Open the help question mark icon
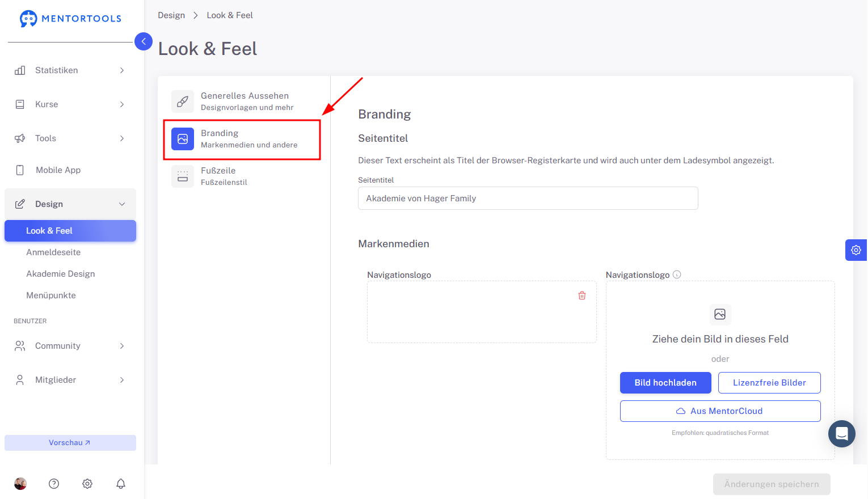The height and width of the screenshot is (499, 868). (x=54, y=484)
